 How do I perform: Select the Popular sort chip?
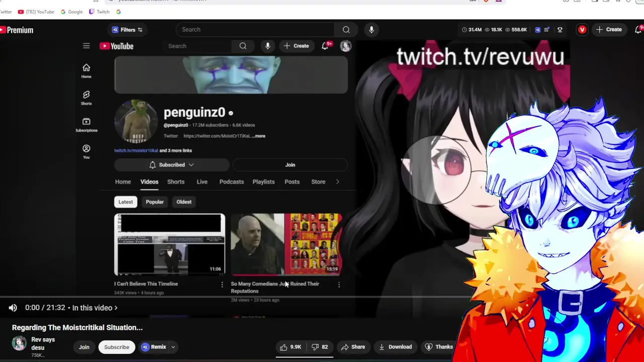click(x=154, y=202)
